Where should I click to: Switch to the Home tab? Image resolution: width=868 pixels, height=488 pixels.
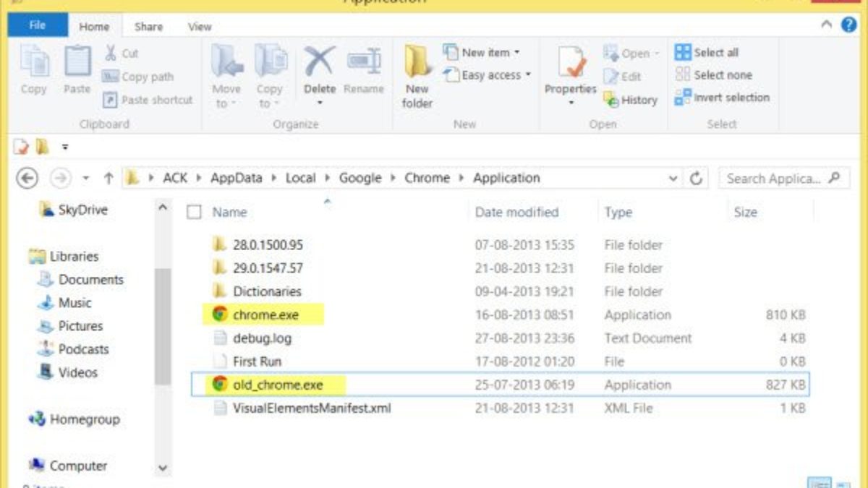coord(94,26)
